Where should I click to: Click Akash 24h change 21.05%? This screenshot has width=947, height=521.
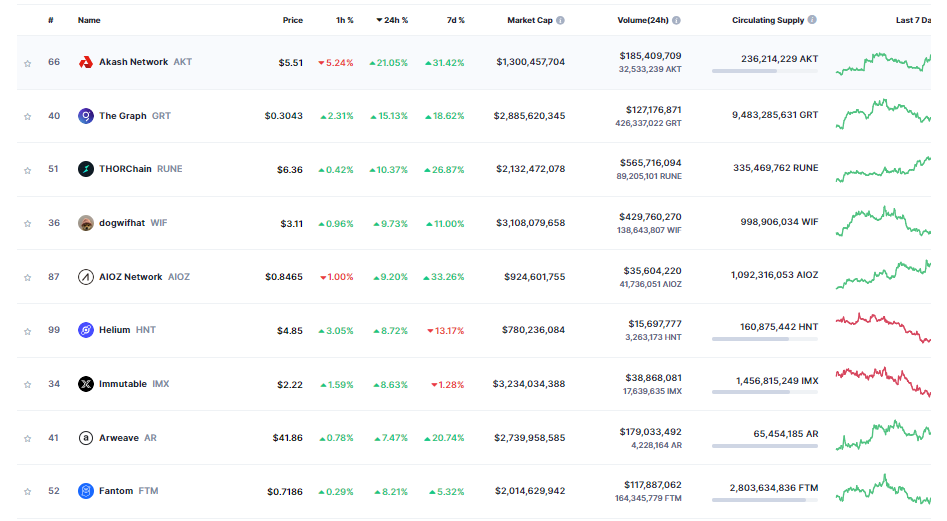(388, 63)
